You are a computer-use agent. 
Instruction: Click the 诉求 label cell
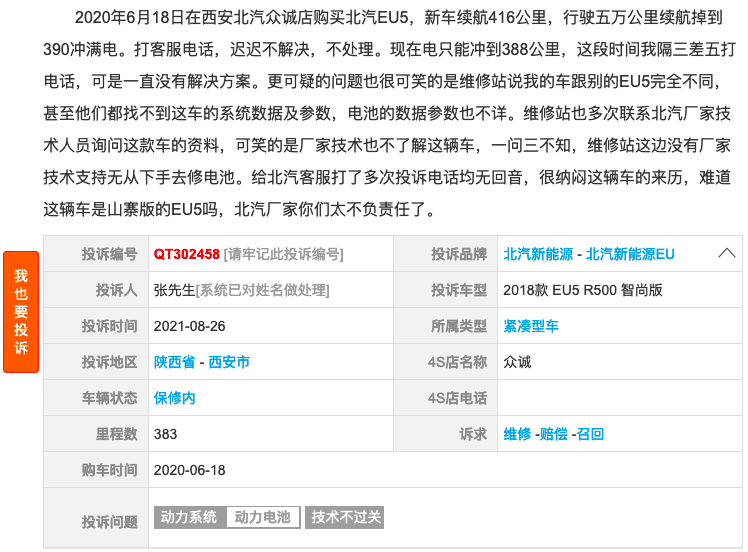pyautogui.click(x=446, y=434)
